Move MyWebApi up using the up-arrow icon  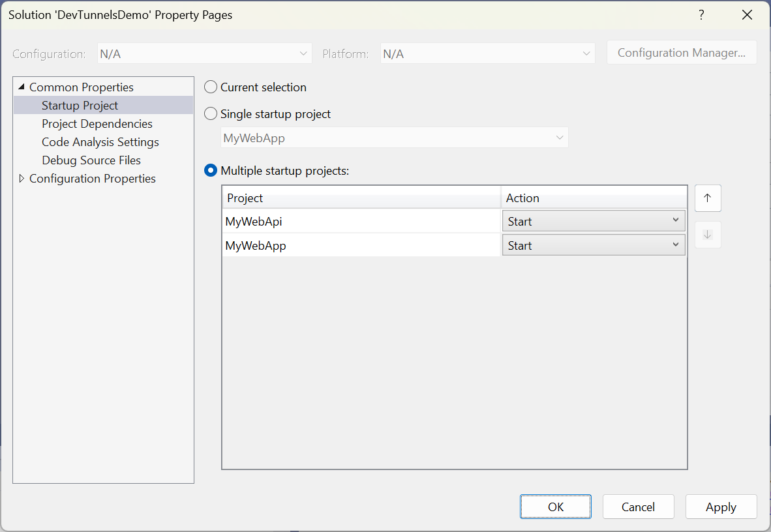click(707, 198)
